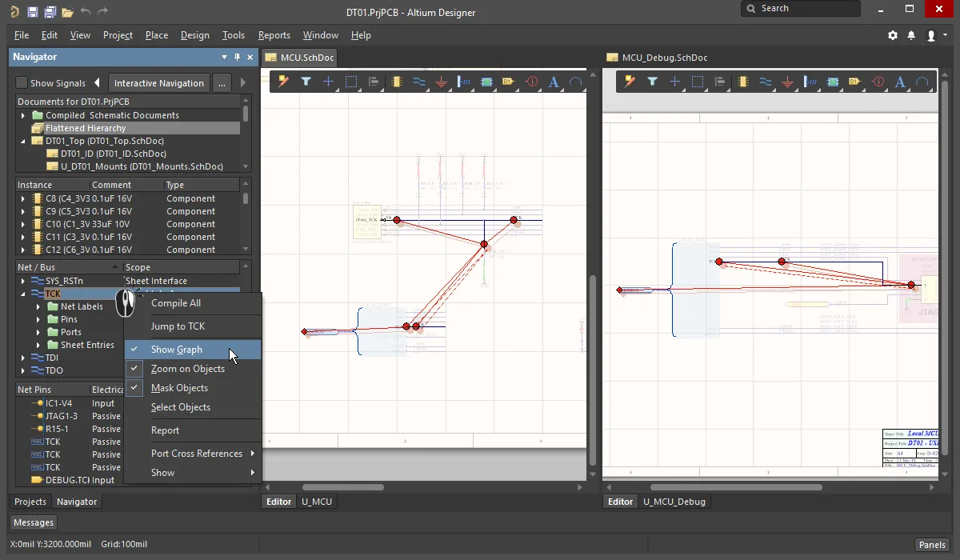Select the cross-probe pencil tool in MCU.SchDoc toolbar
This screenshot has height=560, width=960.
point(283,82)
